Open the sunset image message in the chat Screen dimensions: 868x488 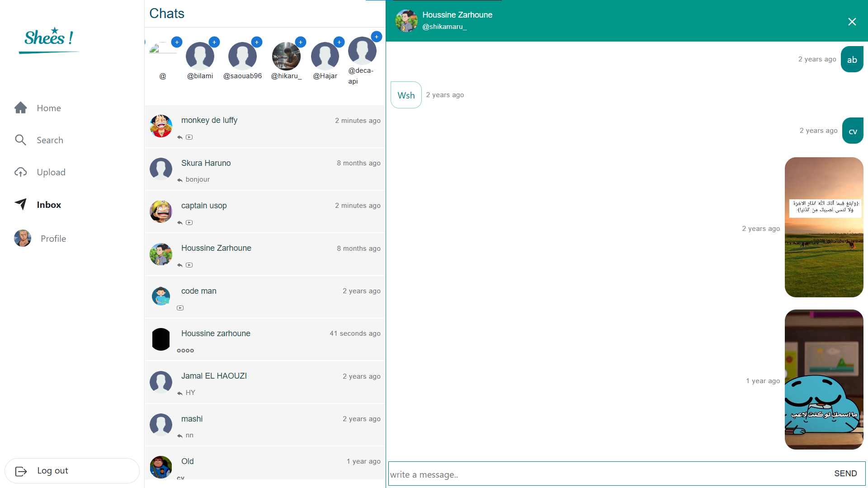824,227
